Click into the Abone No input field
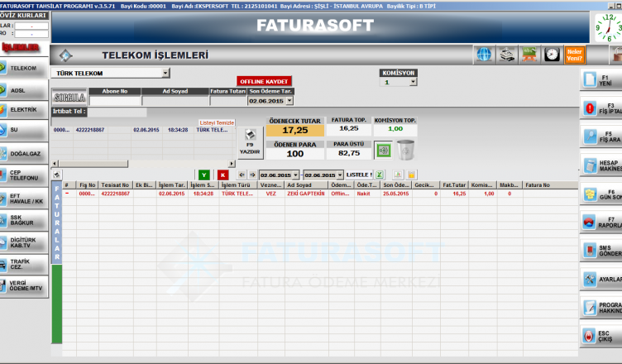The image size is (622, 364). [x=115, y=101]
